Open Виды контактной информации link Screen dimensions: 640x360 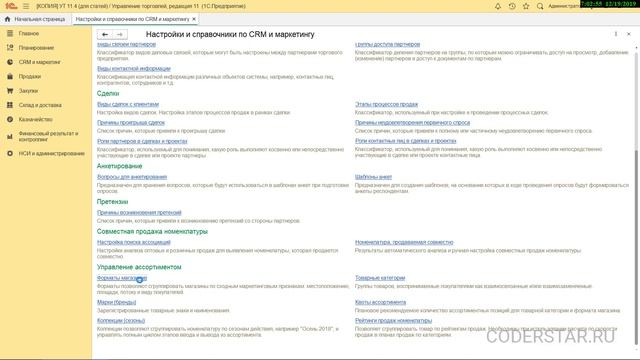click(x=133, y=69)
